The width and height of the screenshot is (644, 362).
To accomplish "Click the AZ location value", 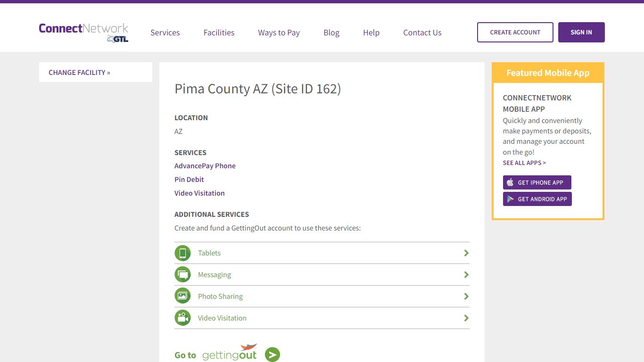I will point(178,132).
